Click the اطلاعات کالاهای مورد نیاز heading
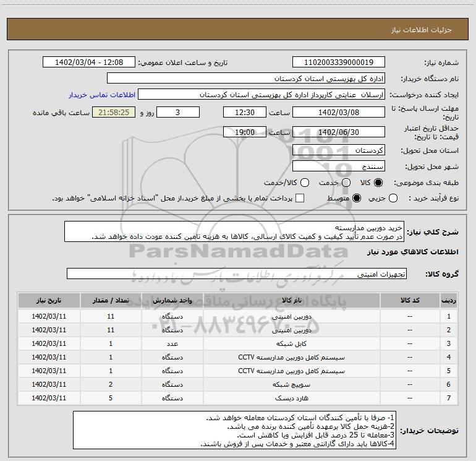This screenshot has width=476, height=461. (x=412, y=252)
